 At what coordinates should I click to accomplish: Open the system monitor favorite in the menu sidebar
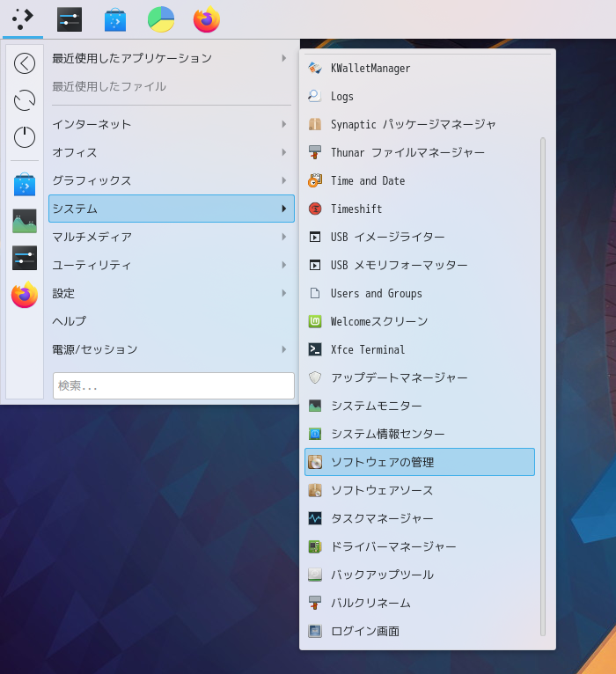coord(25,222)
